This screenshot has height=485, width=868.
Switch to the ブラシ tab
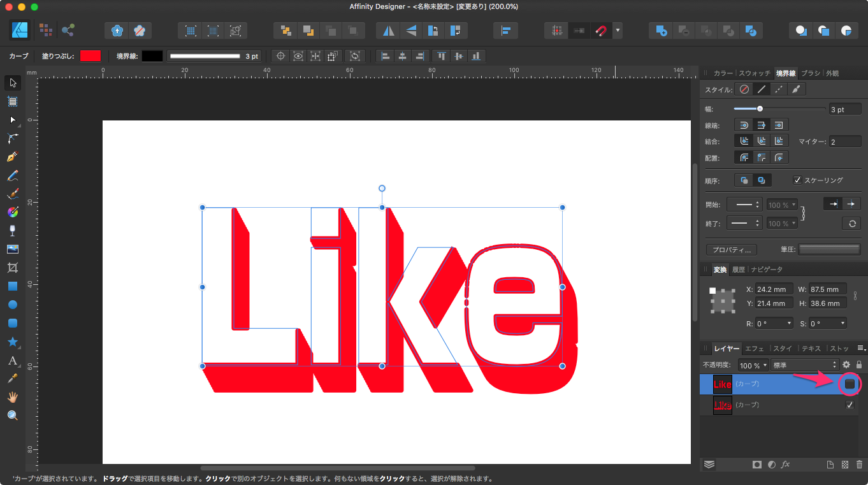tap(811, 73)
